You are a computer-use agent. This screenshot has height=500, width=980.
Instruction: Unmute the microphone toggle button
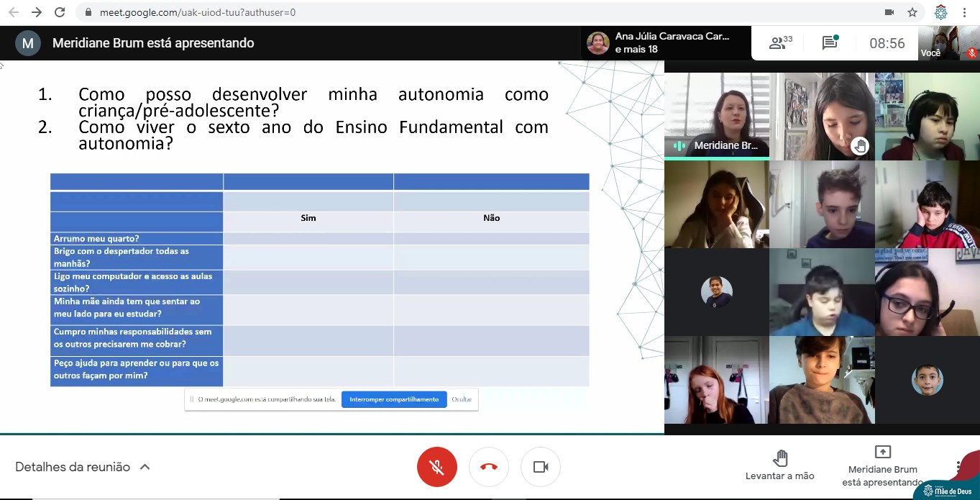click(437, 467)
